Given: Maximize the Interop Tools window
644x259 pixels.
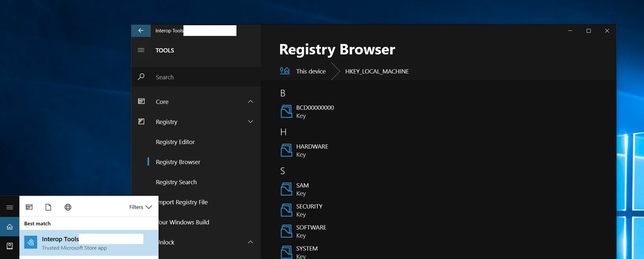Looking at the screenshot, I should 589,31.
